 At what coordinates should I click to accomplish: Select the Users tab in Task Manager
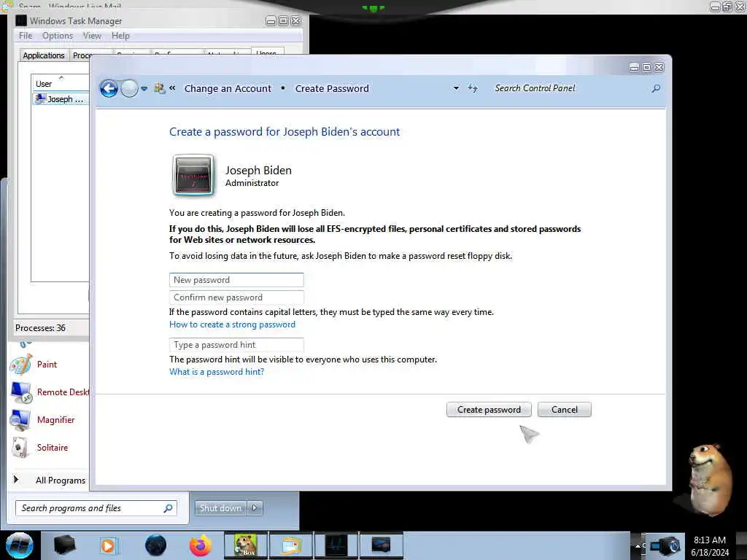[267, 52]
